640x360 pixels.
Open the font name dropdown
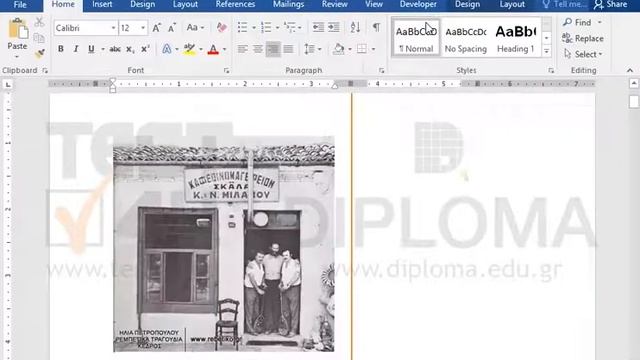[113, 28]
